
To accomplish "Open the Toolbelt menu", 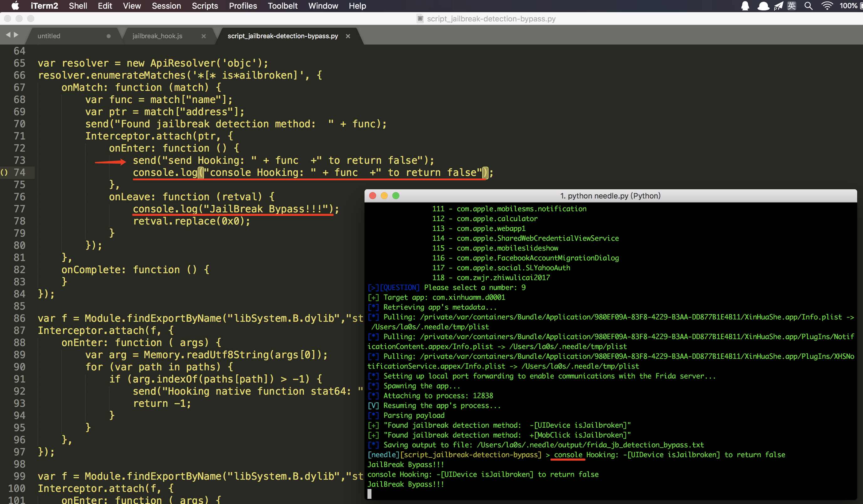I will coord(282,6).
